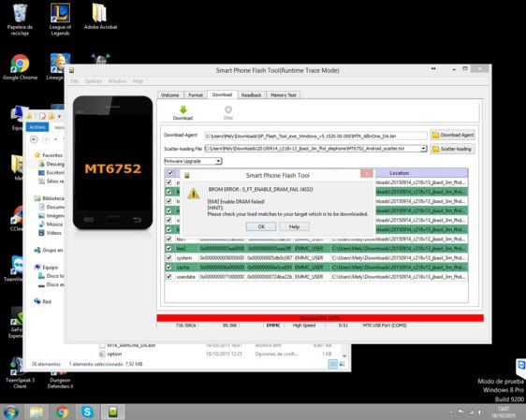Screen dimensions: 526x420
Task: Open Explorer quick access toolbar dropdown
Action: click(59, 116)
